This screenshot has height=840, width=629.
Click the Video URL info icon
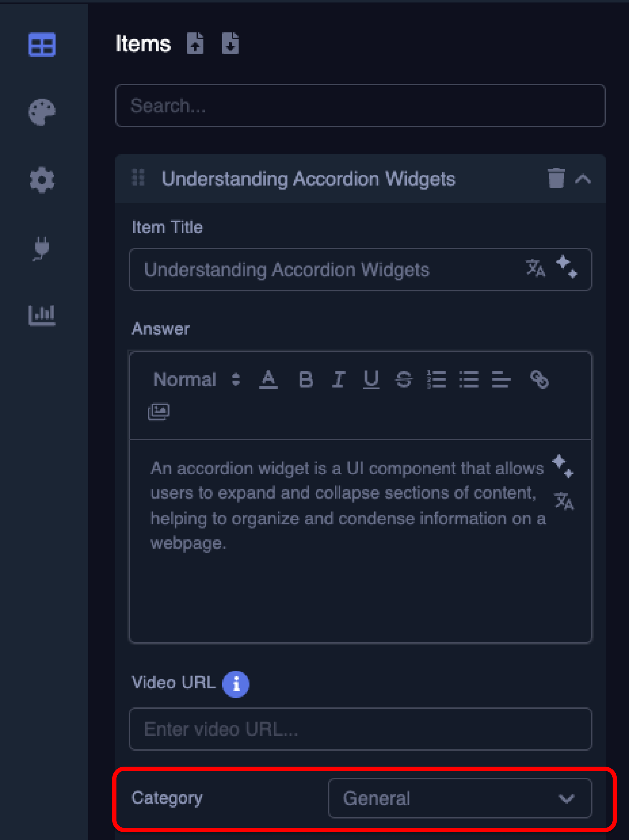click(x=236, y=684)
